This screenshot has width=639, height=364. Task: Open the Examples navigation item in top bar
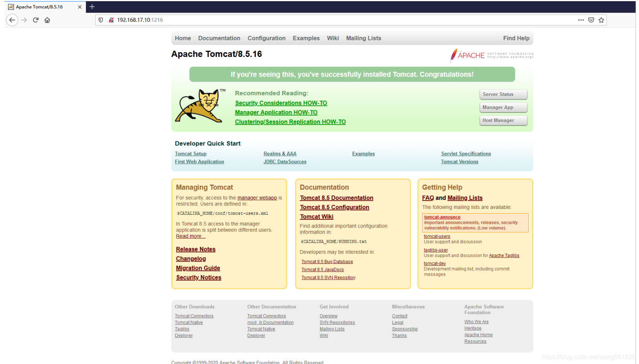pos(306,38)
